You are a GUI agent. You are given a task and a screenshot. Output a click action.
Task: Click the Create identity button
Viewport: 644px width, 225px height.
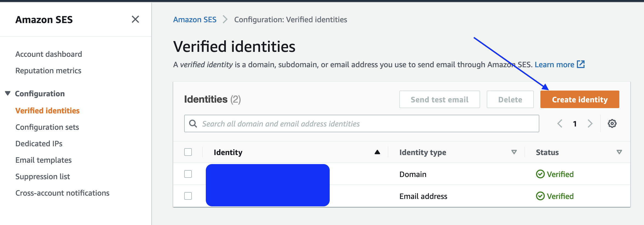[579, 99]
